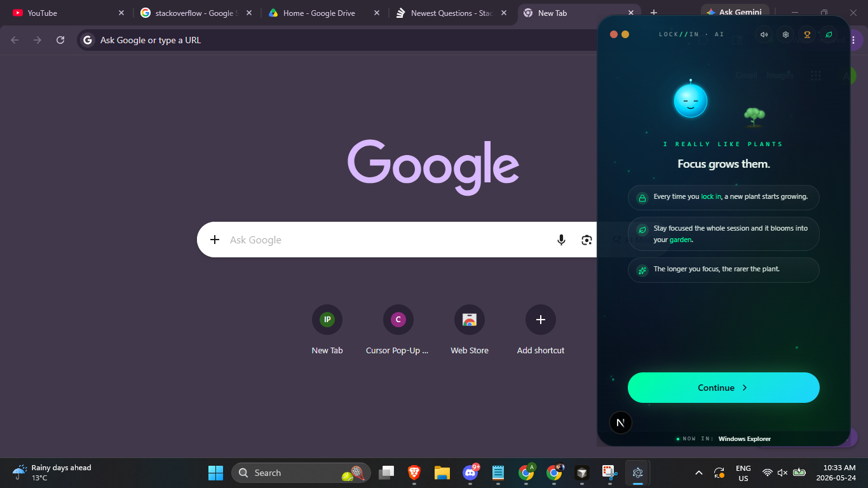868x488 pixels.
Task: Click the blue robot mascot
Action: [x=691, y=100]
